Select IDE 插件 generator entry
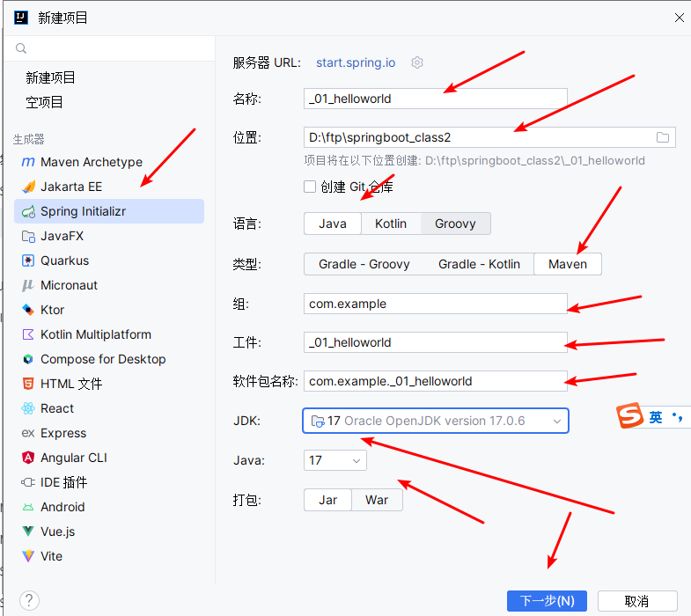 coord(109,482)
